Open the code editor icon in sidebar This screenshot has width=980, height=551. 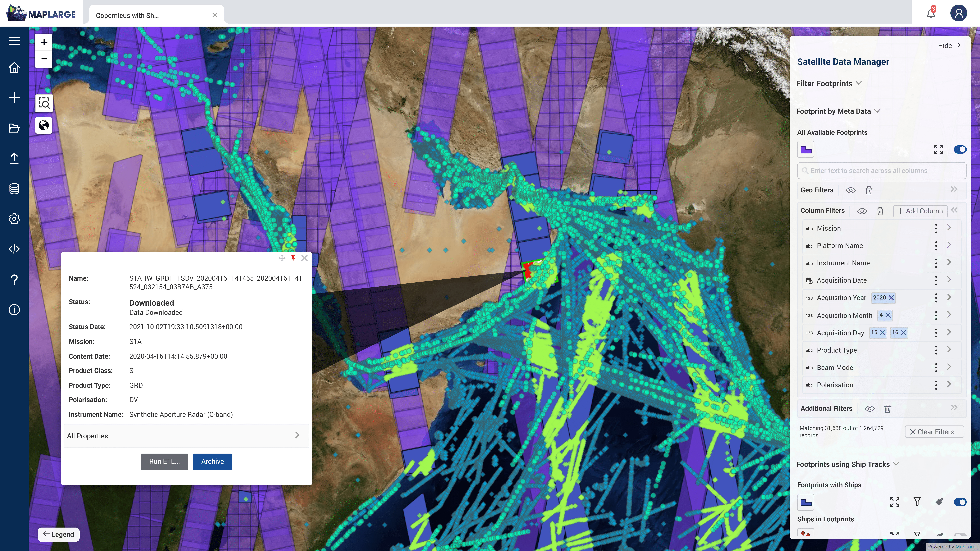pos(14,249)
